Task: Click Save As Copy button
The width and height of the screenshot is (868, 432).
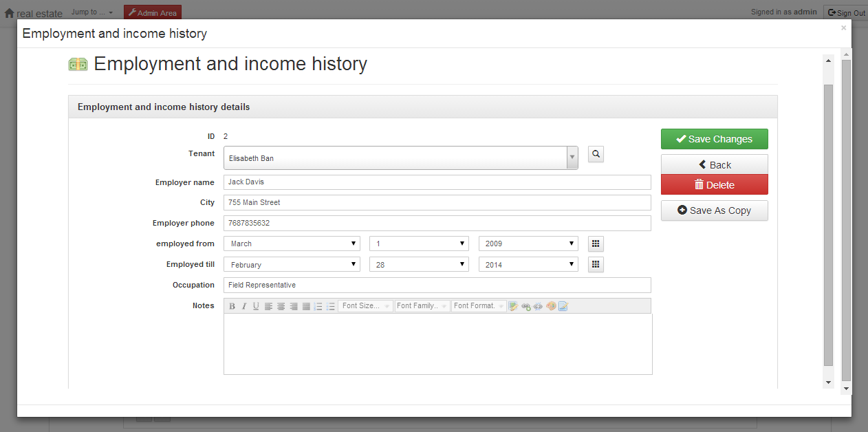Action: (x=714, y=210)
